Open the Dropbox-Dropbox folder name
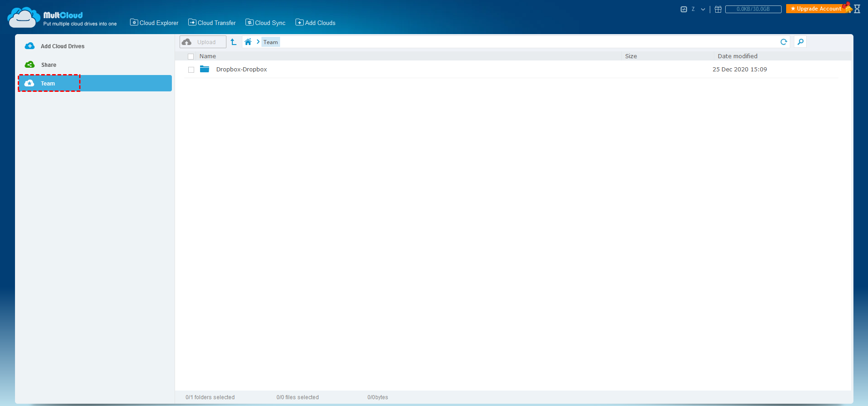The image size is (868, 406). click(241, 70)
